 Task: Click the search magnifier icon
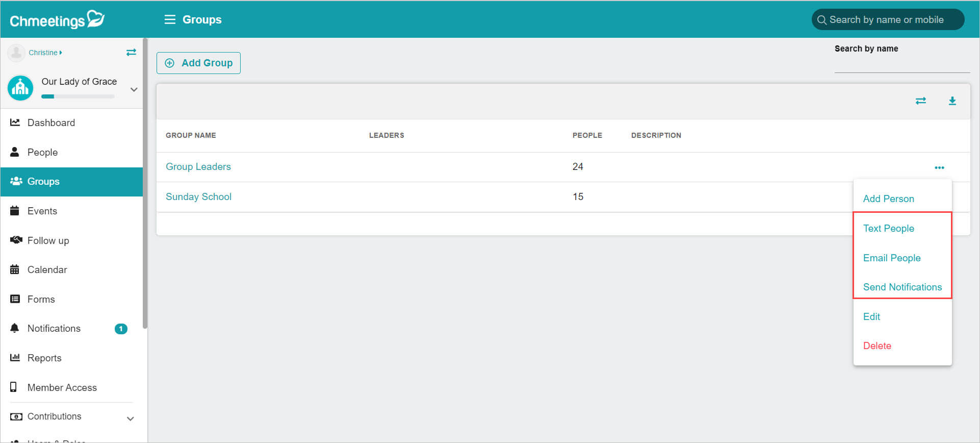[x=821, y=20]
